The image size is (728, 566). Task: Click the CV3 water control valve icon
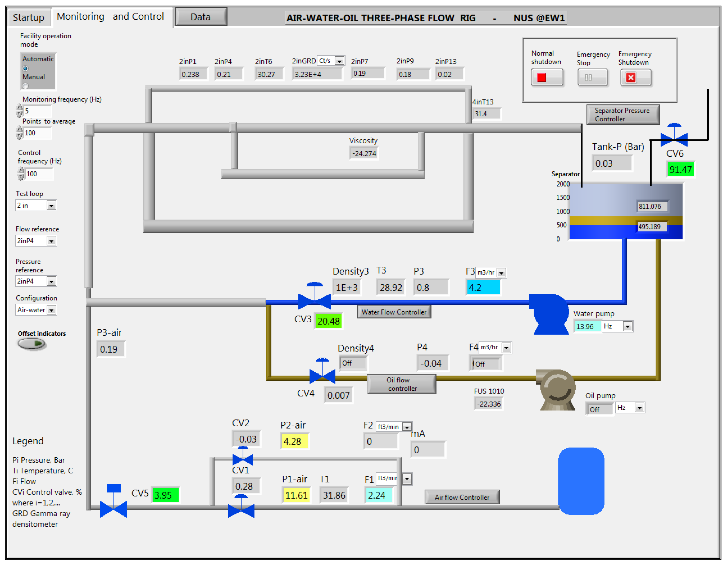[314, 300]
